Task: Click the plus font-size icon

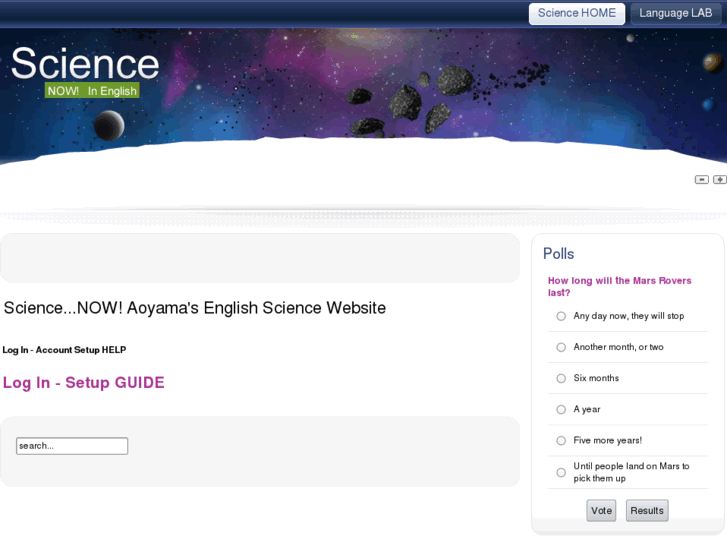Action: 719,180
